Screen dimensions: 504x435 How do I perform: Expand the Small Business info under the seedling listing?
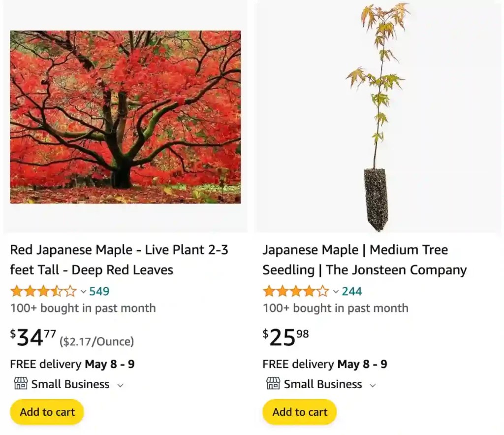pos(373,385)
